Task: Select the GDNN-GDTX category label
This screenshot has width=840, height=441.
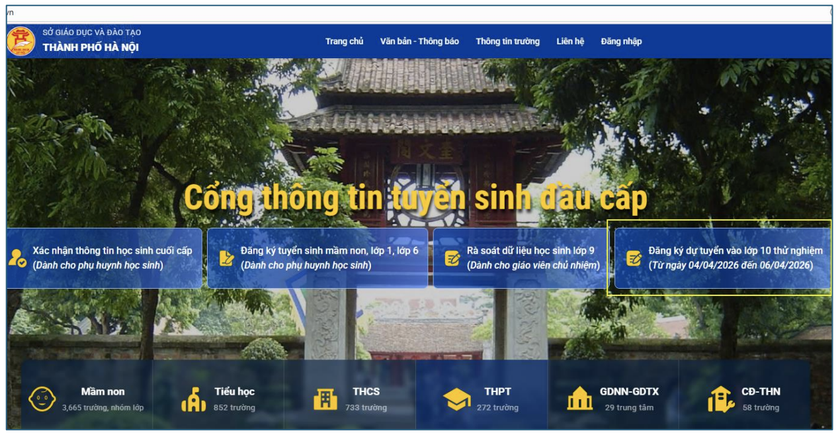Action: click(x=629, y=392)
